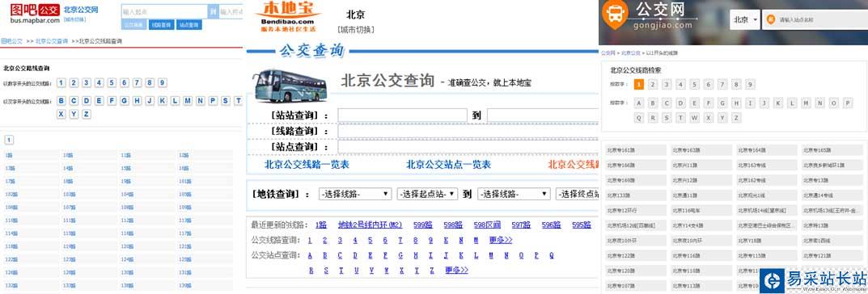Click letter Z button on mapbar

[87, 114]
